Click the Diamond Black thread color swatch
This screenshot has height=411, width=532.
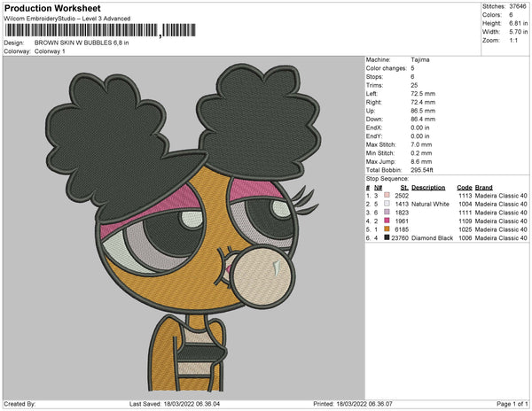(387, 237)
